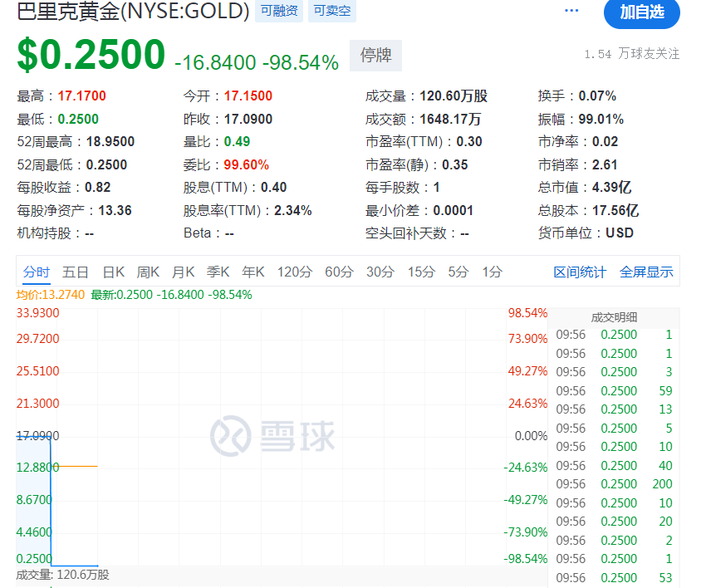Click the 可卖空 tag
The height and width of the screenshot is (588, 706).
[332, 11]
